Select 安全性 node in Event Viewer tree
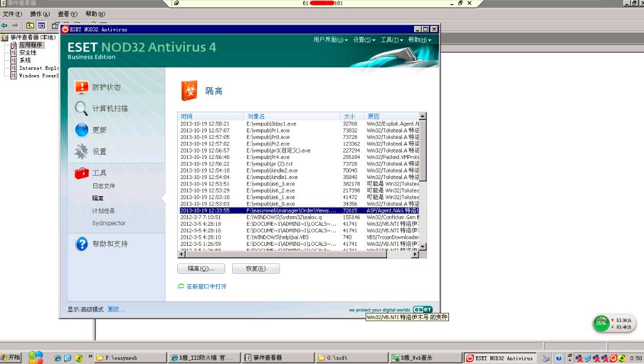This screenshot has height=364, width=644. (x=28, y=53)
